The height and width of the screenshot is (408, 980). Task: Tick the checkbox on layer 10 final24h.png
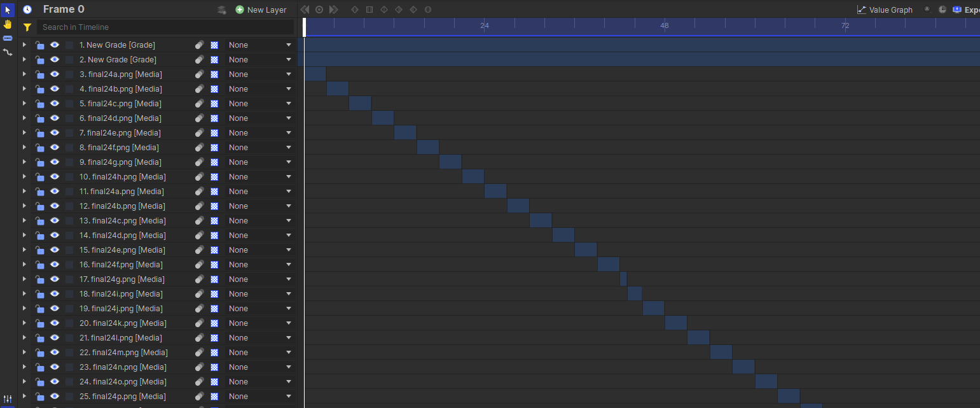[x=69, y=177]
